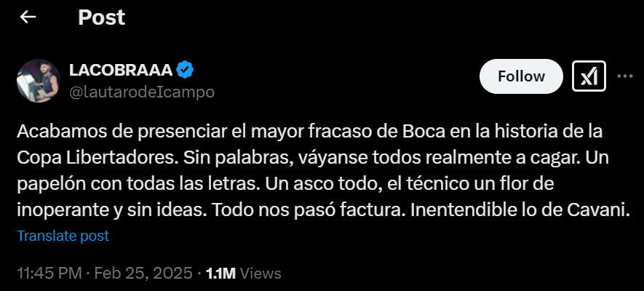The image size is (644, 291).
Task: Click the 1.1M Views count
Action: pos(243,274)
